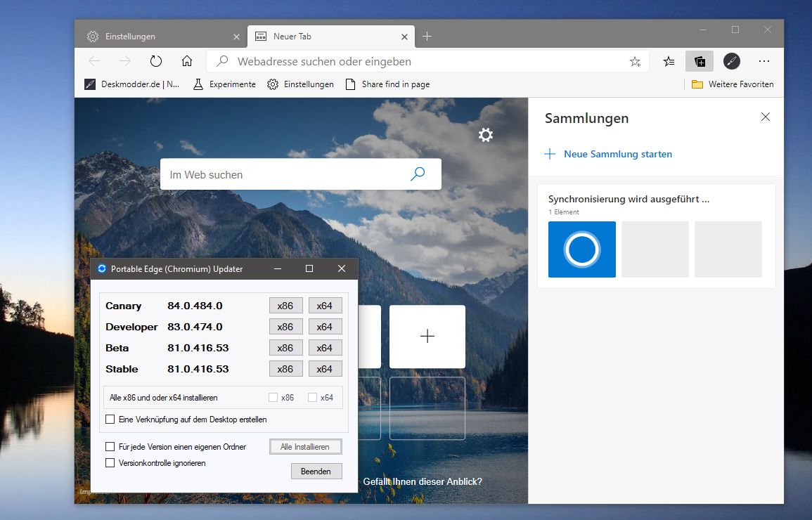Enable Eine Verknüpfung auf dem Desktop erstellen
812x520 pixels.
[x=110, y=419]
